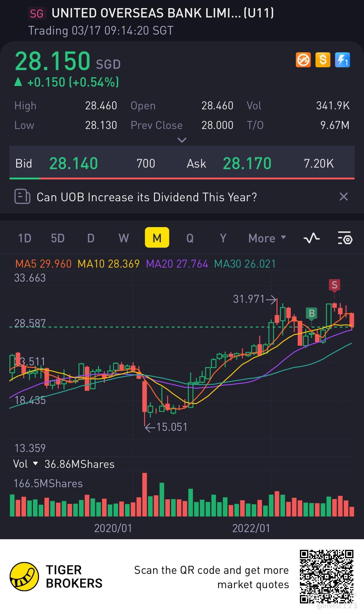364x614 pixels.
Task: Tap the T/O value 9.67M
Action: point(335,125)
